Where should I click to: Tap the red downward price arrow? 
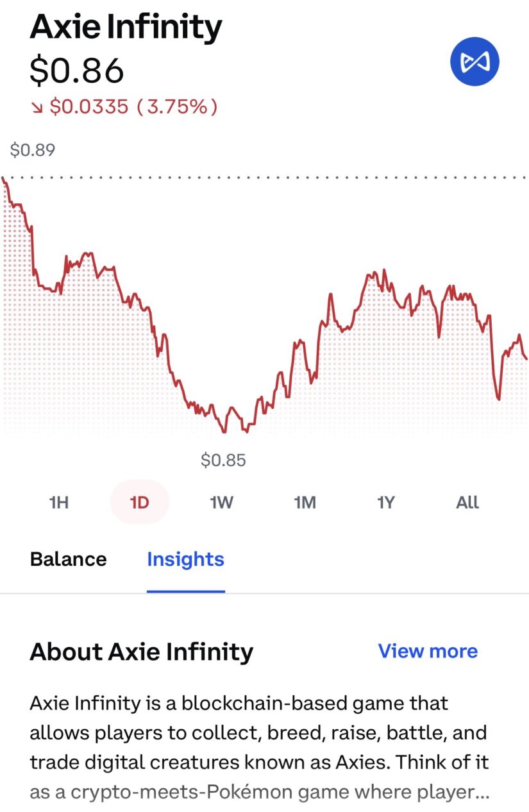pos(37,107)
